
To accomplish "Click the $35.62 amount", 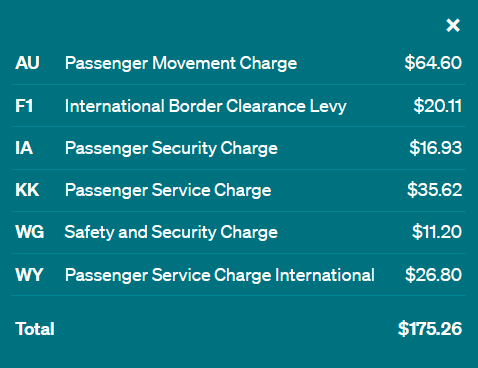I will pos(434,190).
